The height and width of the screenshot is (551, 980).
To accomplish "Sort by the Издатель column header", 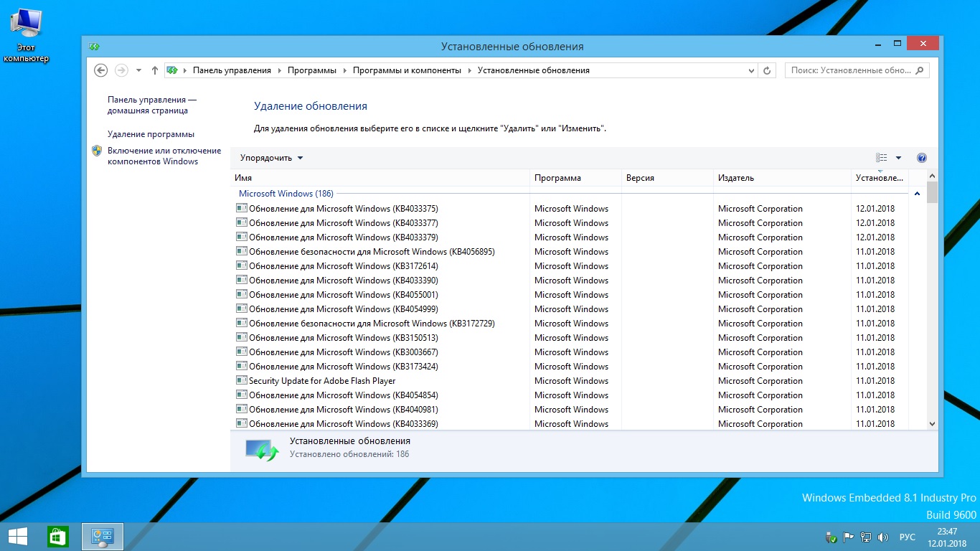I will point(781,178).
